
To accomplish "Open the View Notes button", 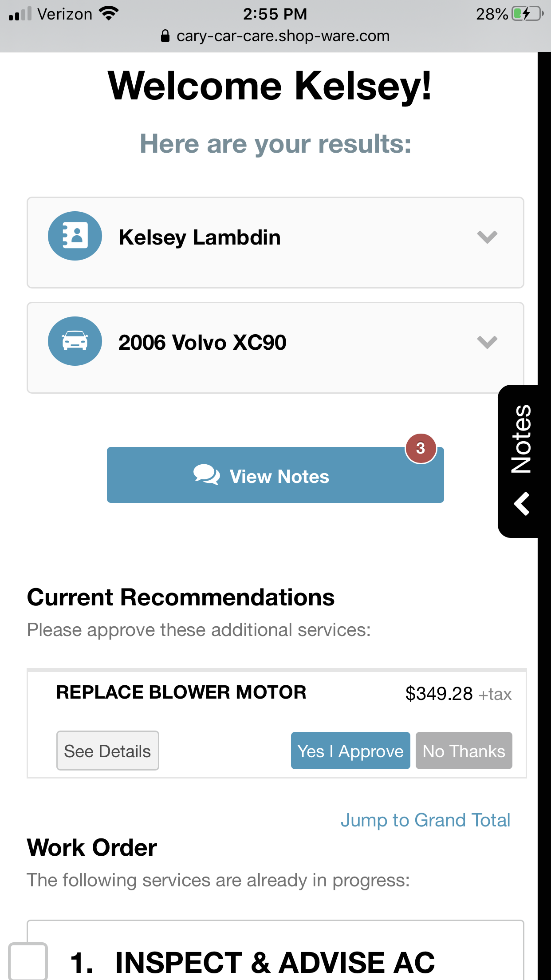I will click(x=275, y=475).
